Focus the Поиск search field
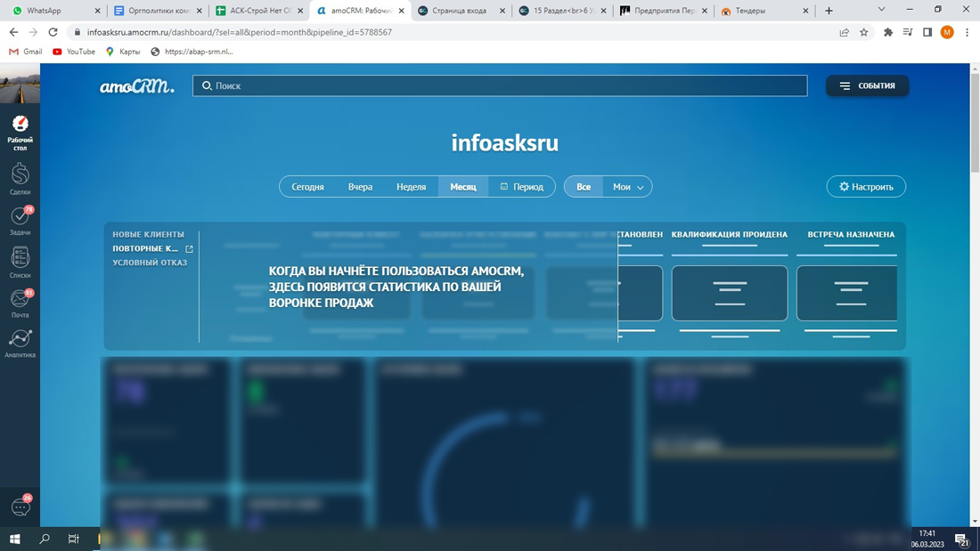This screenshot has height=551, width=980. (x=500, y=85)
